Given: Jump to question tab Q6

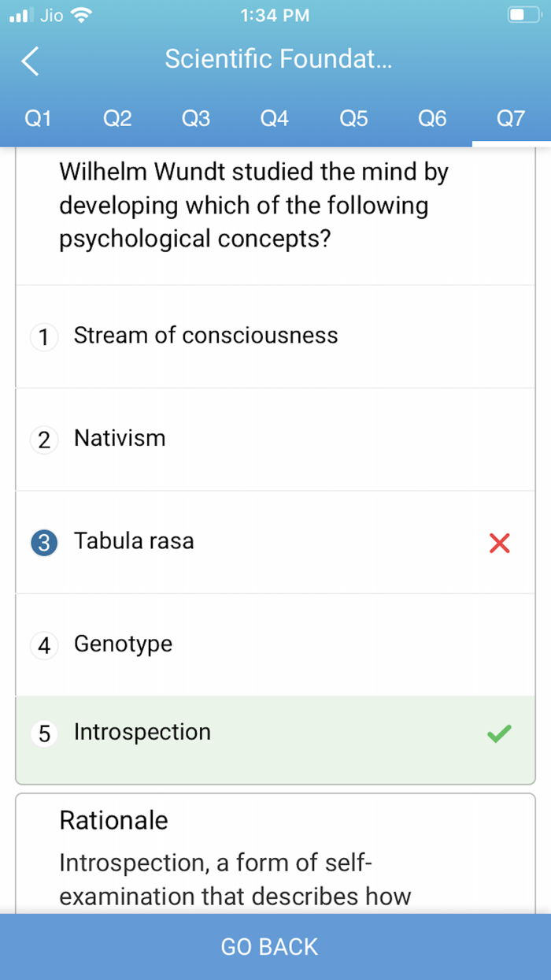Looking at the screenshot, I should click(432, 119).
